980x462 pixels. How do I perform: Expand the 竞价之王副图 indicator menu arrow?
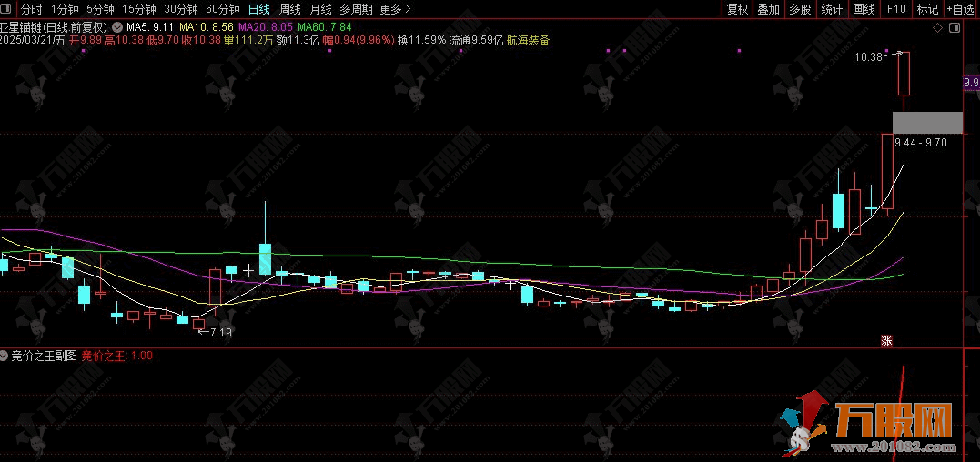pos(5,356)
